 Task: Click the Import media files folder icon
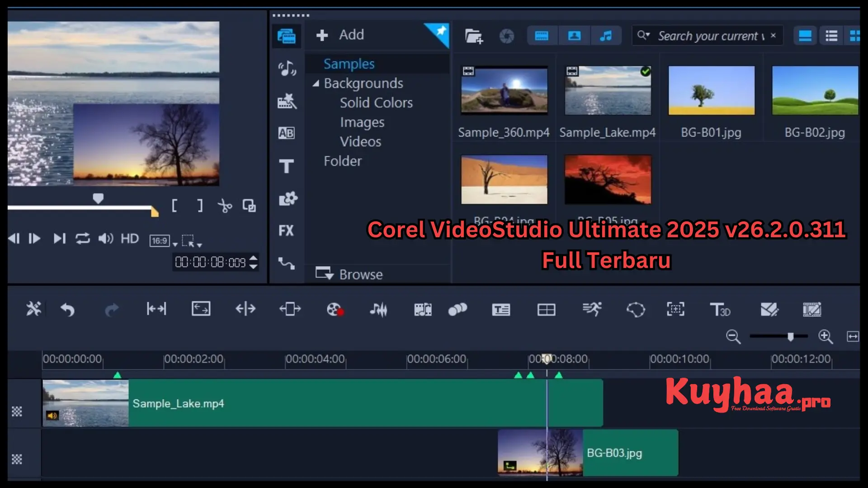(x=473, y=36)
